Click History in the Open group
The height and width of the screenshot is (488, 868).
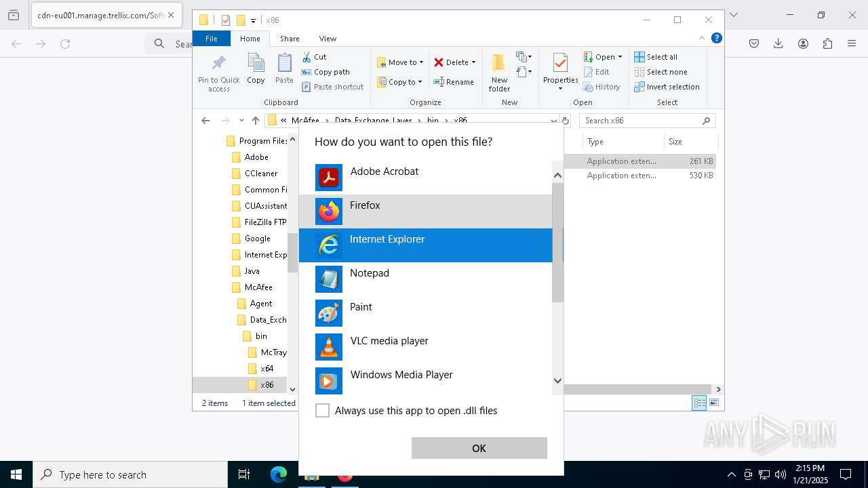tap(601, 87)
